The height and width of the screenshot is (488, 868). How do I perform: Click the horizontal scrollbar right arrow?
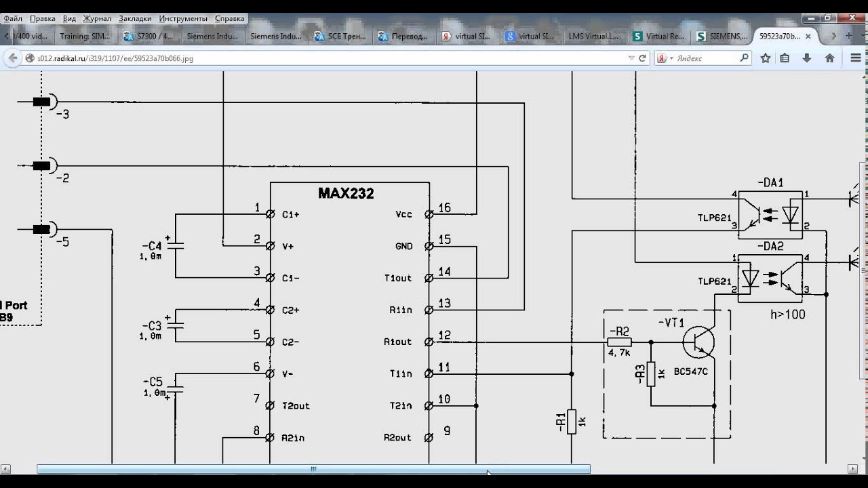click(853, 469)
